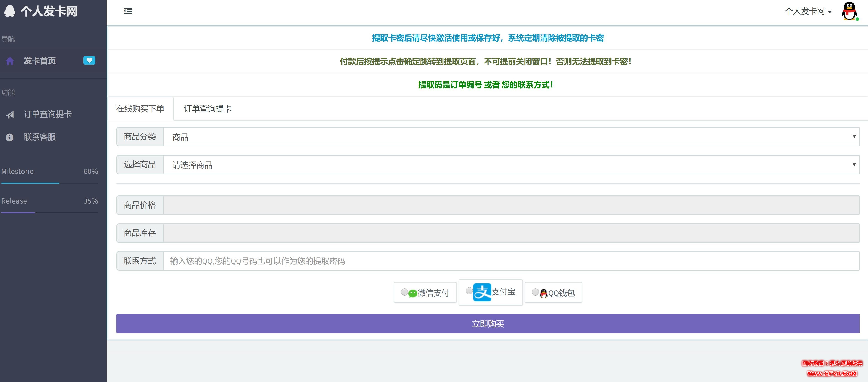Select the 微信支付 radio button
868x382 pixels.
click(x=404, y=292)
